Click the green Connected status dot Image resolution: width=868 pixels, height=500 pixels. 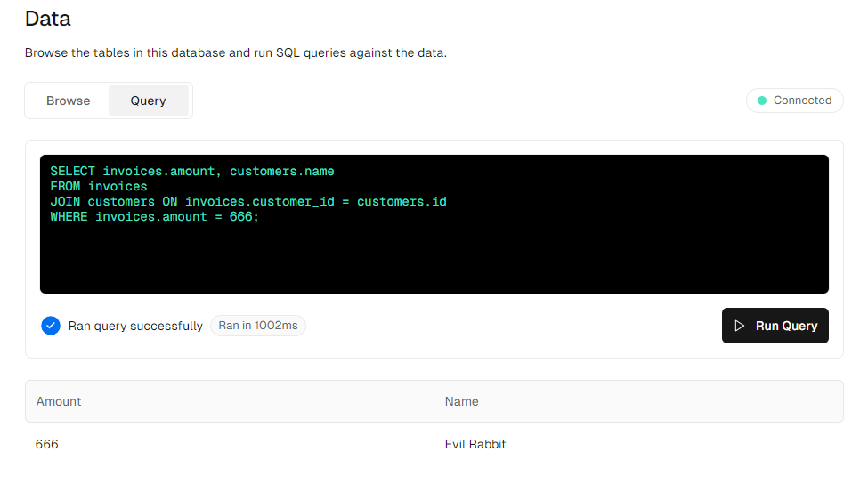pyautogui.click(x=762, y=101)
